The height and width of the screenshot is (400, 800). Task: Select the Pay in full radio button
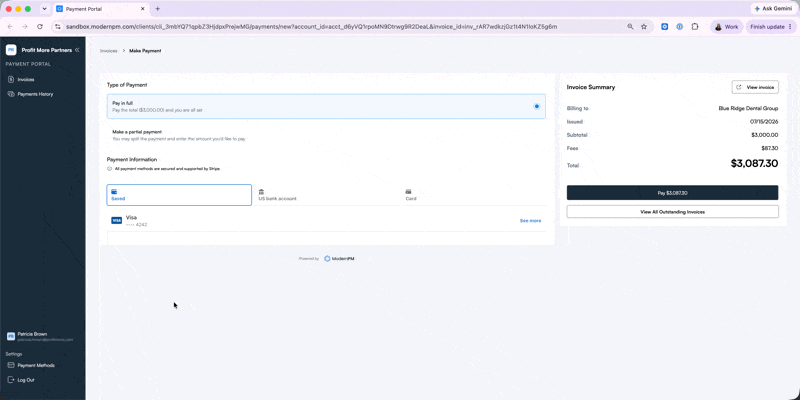(x=537, y=106)
